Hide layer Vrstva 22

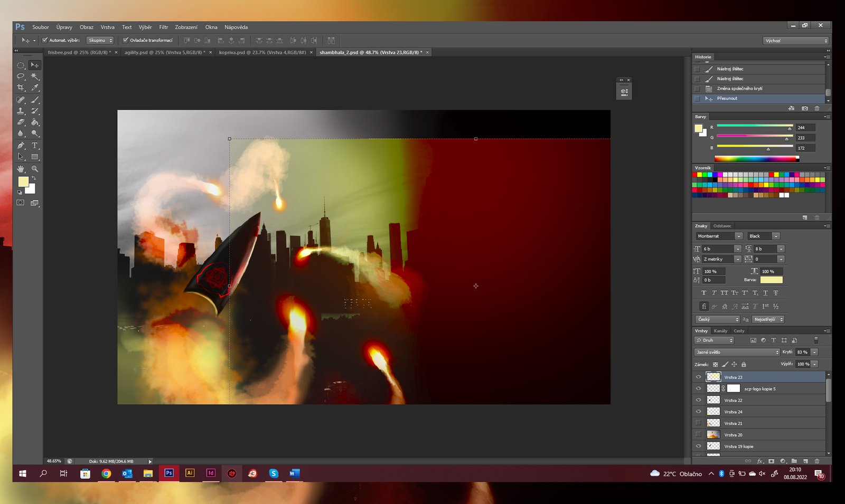(698, 400)
